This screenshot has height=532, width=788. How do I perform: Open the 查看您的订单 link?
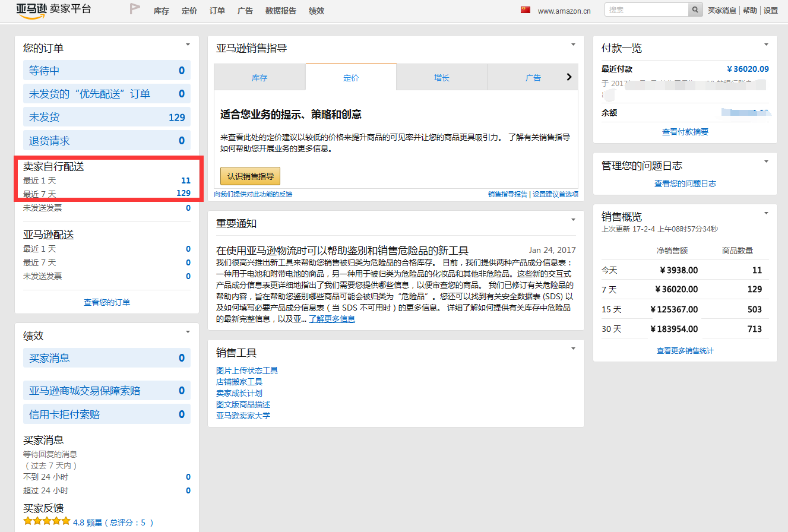[x=107, y=302]
